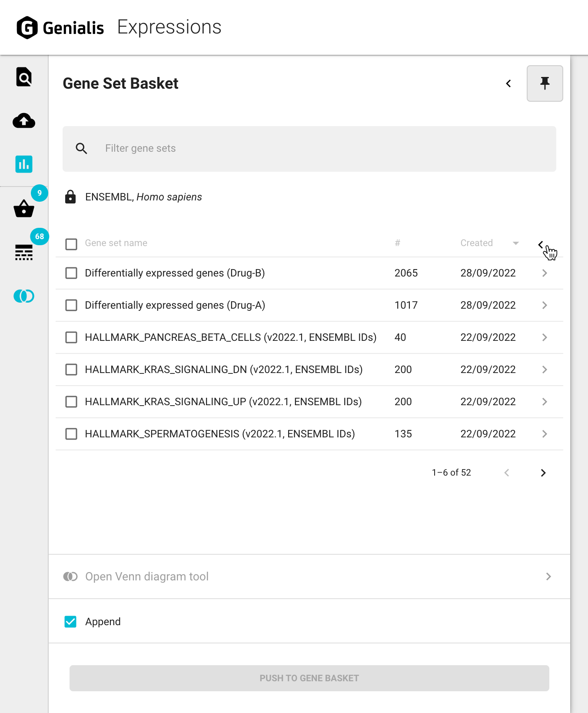The image size is (588, 713).
Task: Click the Push to Gene Basket button
Action: pyautogui.click(x=309, y=678)
